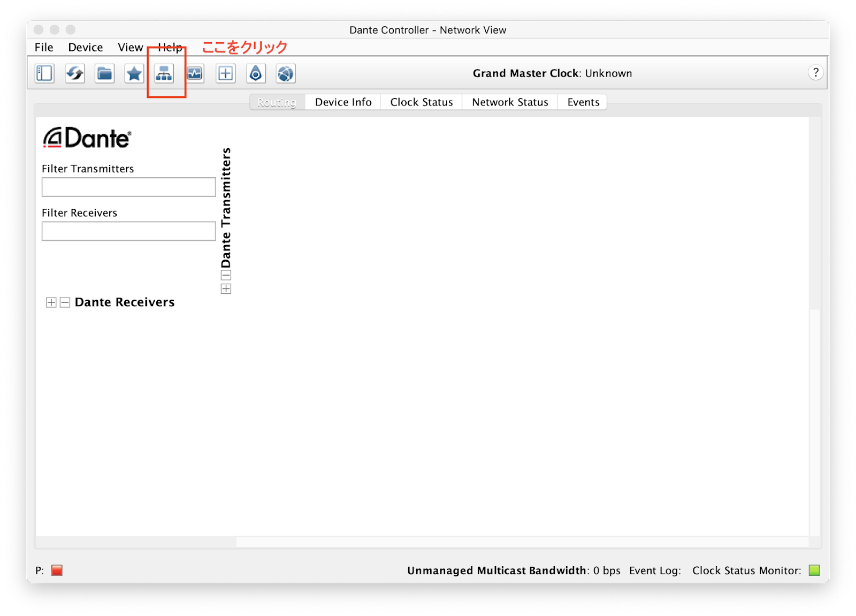Switch to the Routing tab

(x=277, y=102)
